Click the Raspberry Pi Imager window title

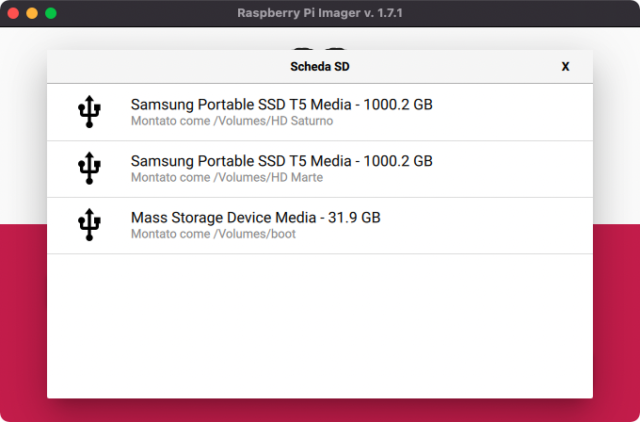pos(319,13)
